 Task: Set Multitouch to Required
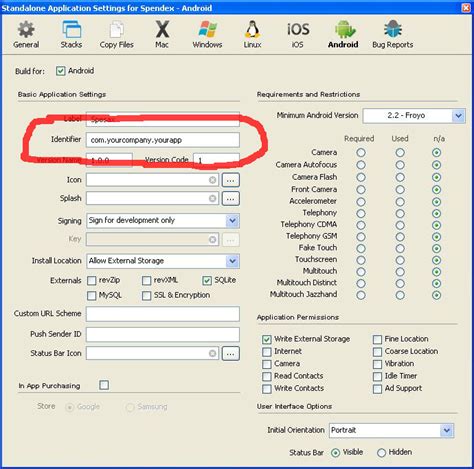pyautogui.click(x=361, y=272)
